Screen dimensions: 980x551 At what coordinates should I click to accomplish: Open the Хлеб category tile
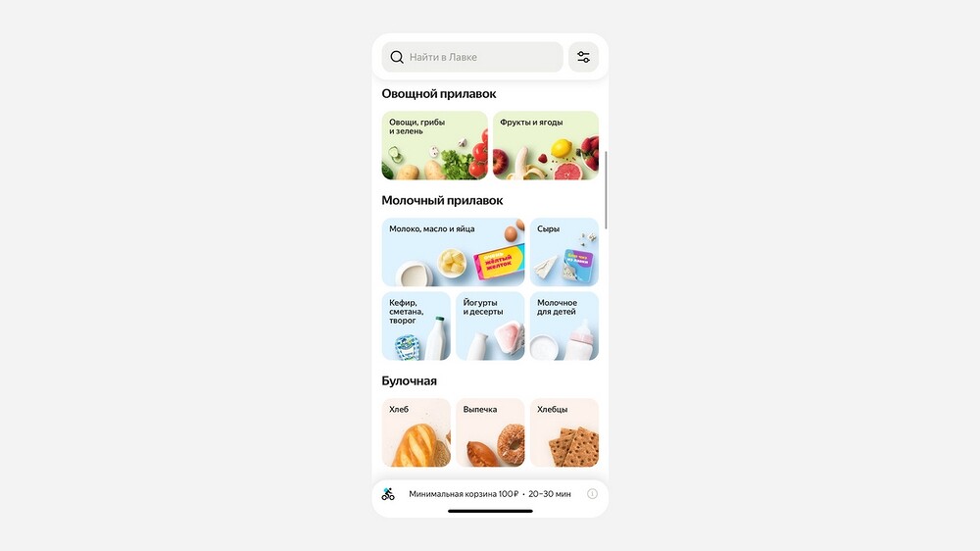tap(416, 432)
